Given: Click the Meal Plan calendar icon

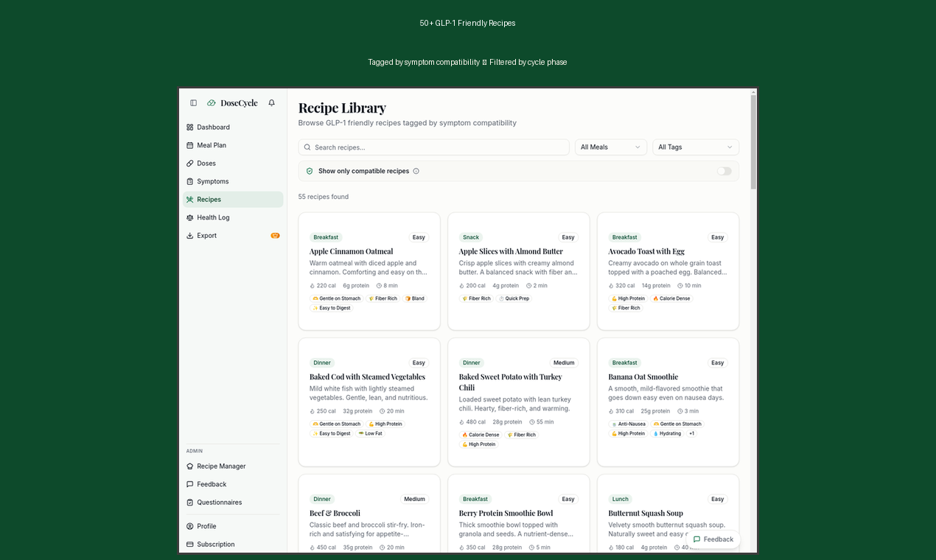Looking at the screenshot, I should pos(190,145).
